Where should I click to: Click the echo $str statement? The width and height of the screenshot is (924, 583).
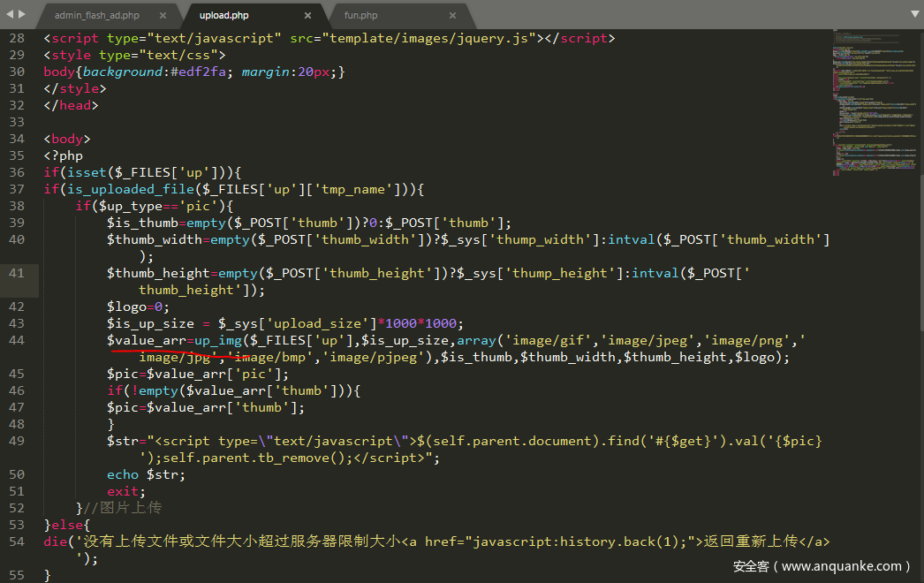tap(146, 474)
